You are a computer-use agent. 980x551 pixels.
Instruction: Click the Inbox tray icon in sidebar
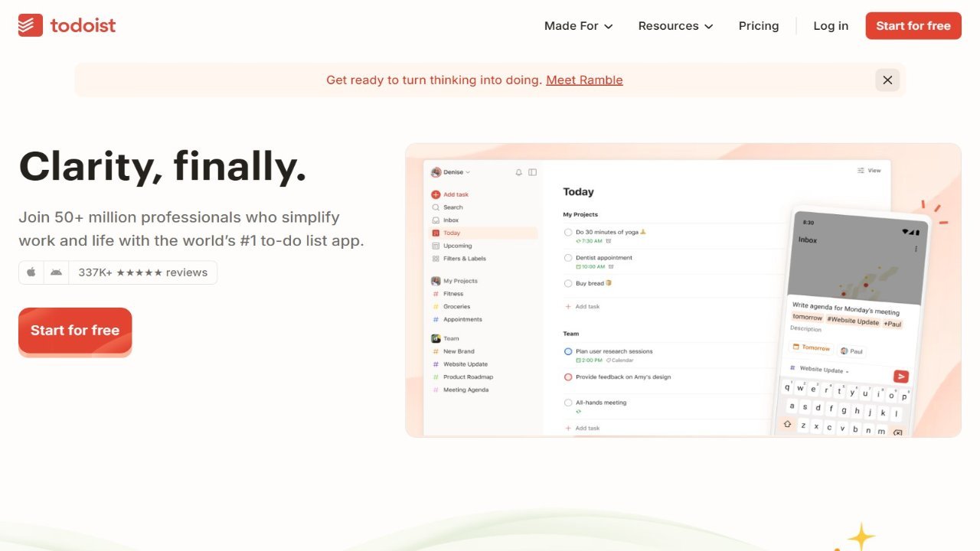click(436, 220)
